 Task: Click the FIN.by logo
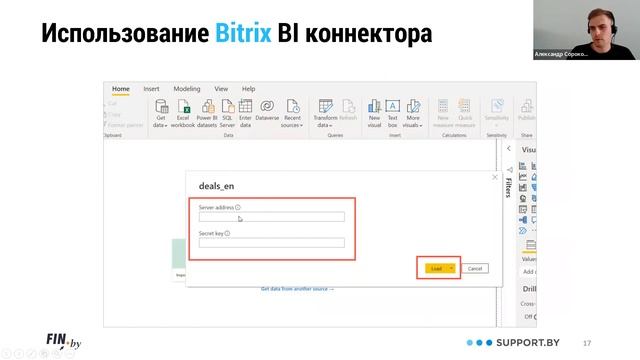pyautogui.click(x=64, y=341)
